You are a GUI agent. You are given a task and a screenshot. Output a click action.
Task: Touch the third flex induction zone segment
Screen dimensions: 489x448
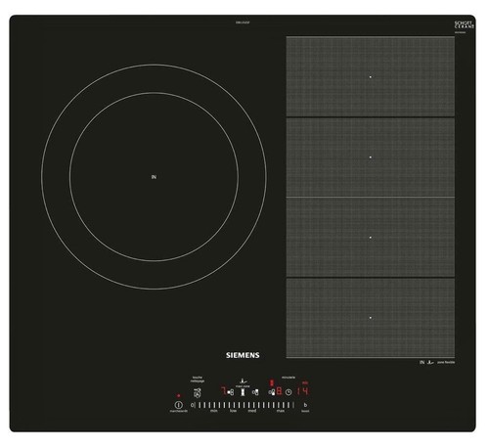pos(371,237)
